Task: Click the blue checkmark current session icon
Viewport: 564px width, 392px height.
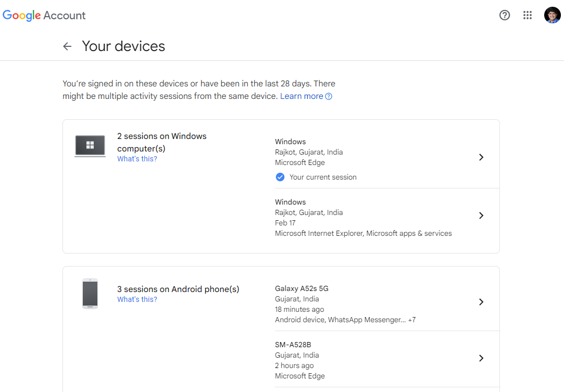Action: tap(280, 177)
